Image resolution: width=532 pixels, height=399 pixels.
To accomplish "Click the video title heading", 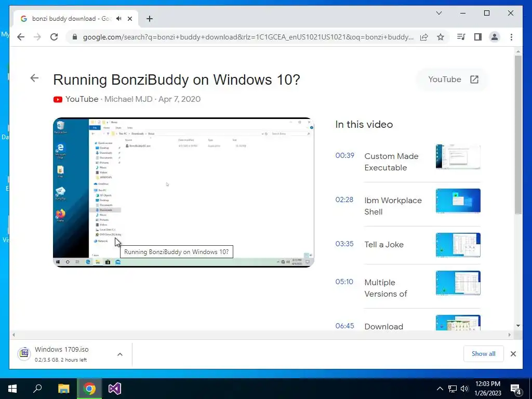I will [x=177, y=79].
